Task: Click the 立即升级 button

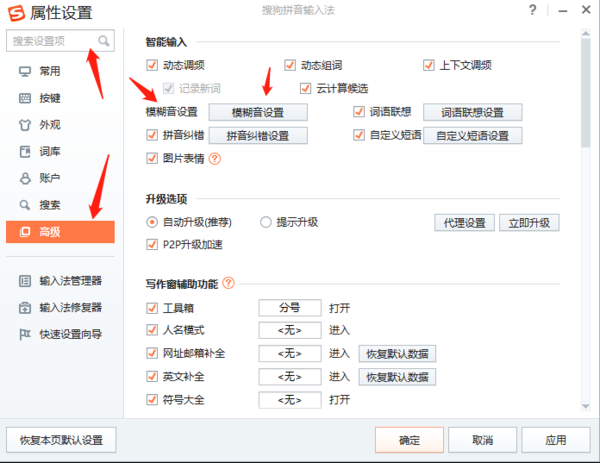Action: pyautogui.click(x=529, y=222)
